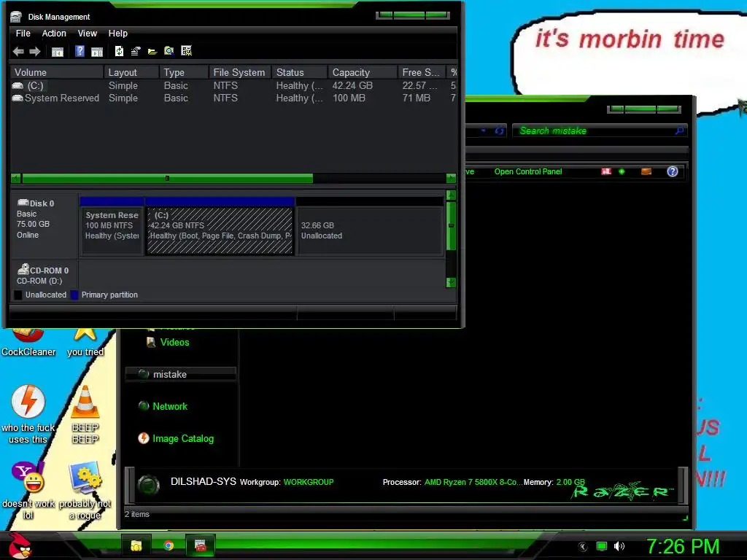Open the File menu in Disk Management

coord(23,34)
